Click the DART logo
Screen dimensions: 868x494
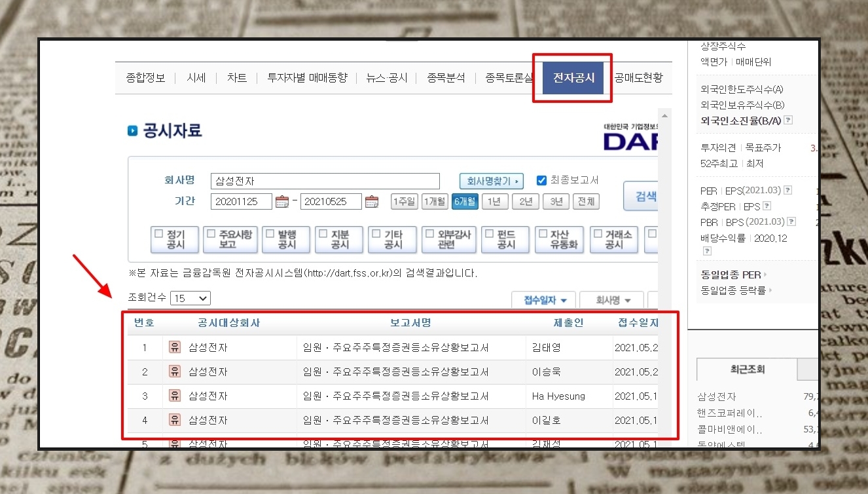(x=630, y=138)
